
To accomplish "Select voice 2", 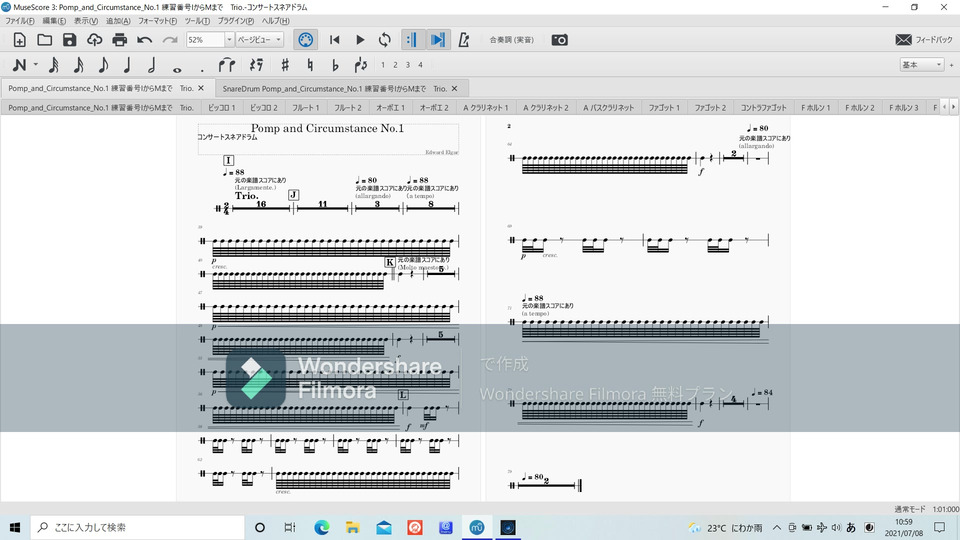I will (x=395, y=65).
